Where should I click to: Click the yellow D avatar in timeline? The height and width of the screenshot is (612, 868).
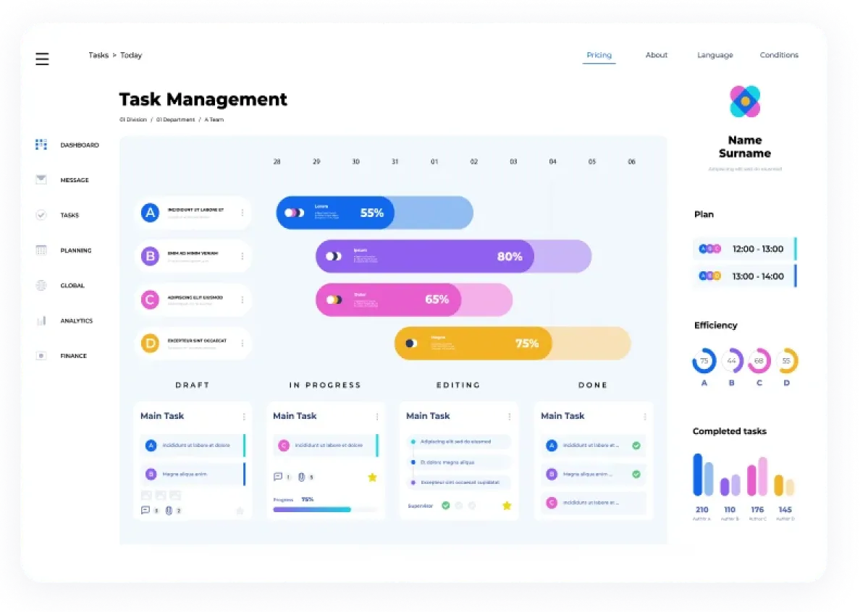[150, 343]
